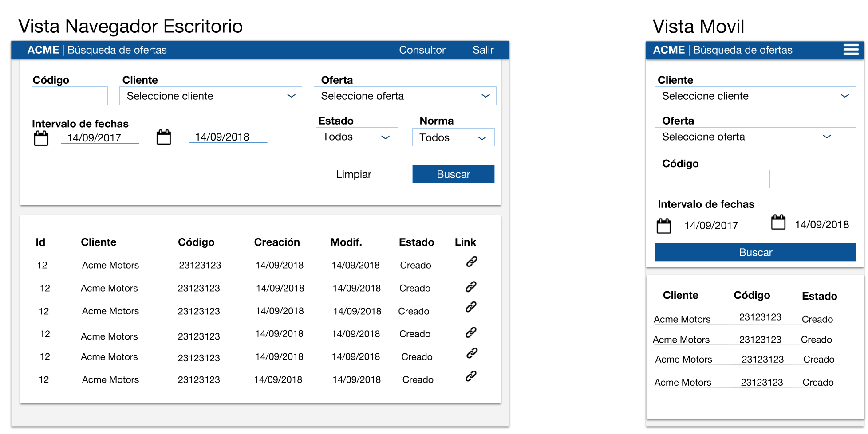Open the mobile hamburger menu
Viewport: 868px width, 434px height.
click(x=851, y=50)
